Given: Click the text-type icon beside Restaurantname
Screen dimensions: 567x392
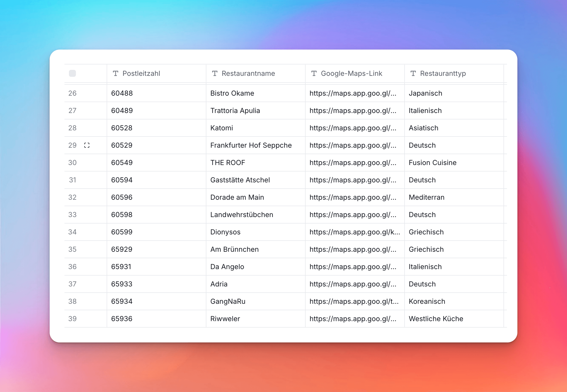Looking at the screenshot, I should click(215, 73).
